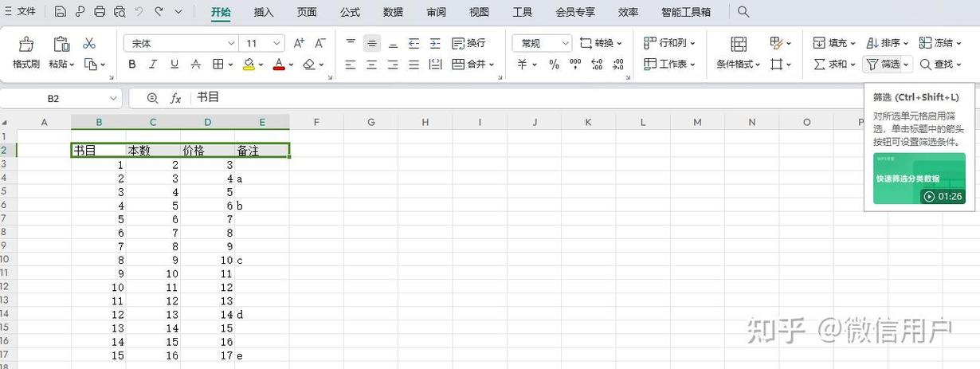Switch to the 数据 Data tab

point(393,12)
